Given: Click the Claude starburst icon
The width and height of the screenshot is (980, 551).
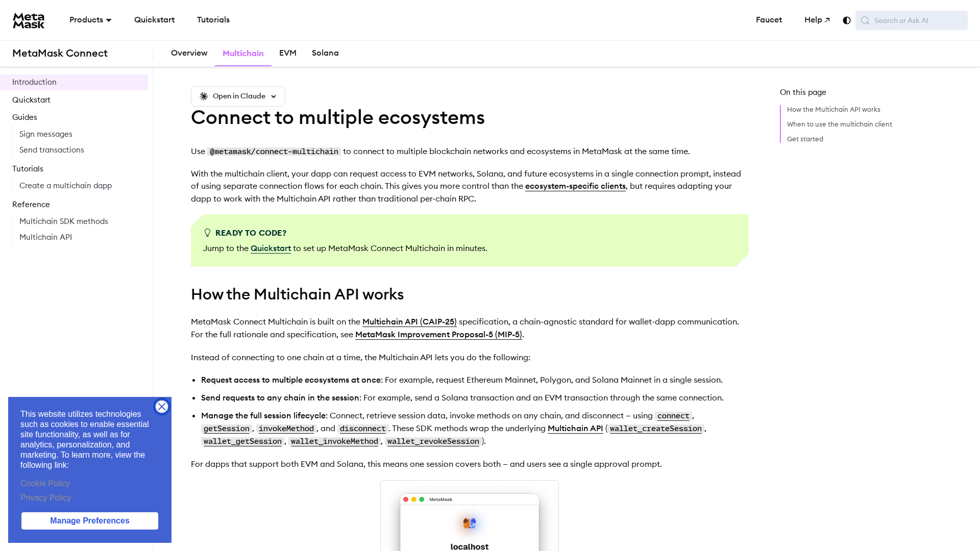Looking at the screenshot, I should pyautogui.click(x=204, y=96).
